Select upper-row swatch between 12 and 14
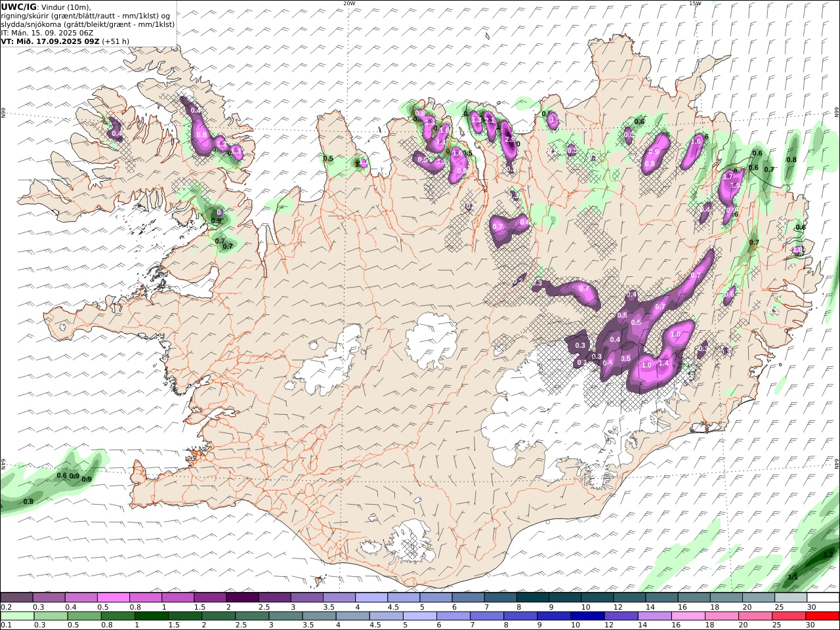 click(629, 598)
